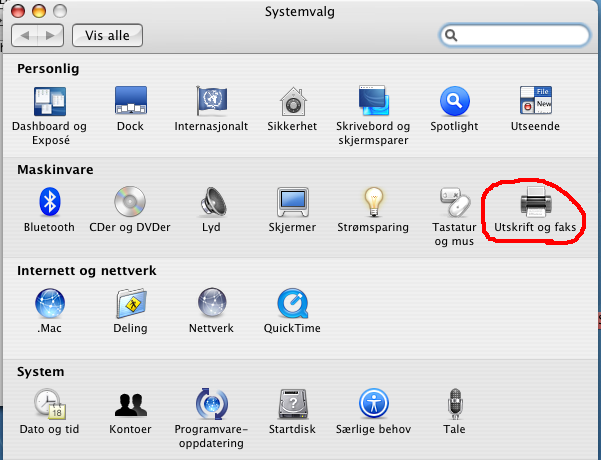Open Lyd sound settings
This screenshot has height=460, width=601.
pos(211,203)
